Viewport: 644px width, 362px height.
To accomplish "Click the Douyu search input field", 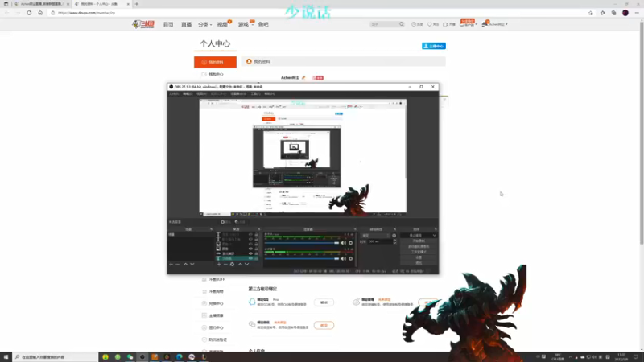I will coord(384,24).
